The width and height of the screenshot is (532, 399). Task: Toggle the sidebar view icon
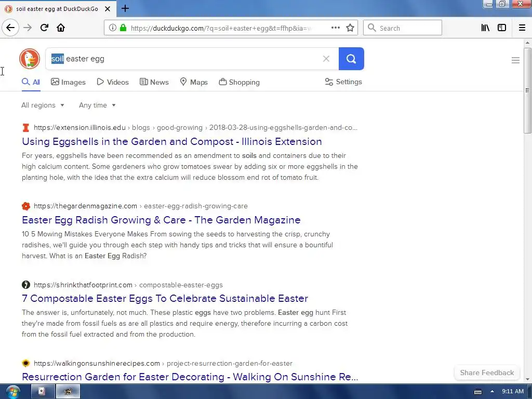coord(502,28)
